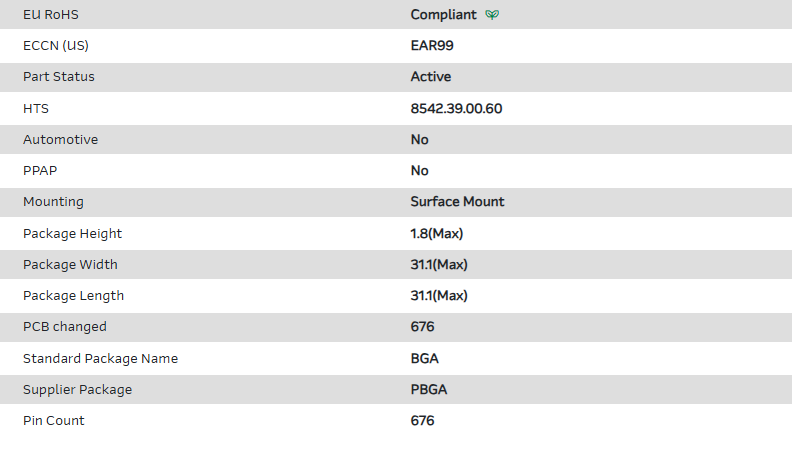792x450 pixels.
Task: Select the Package Height value 1.8(Max)
Action: 437,234
